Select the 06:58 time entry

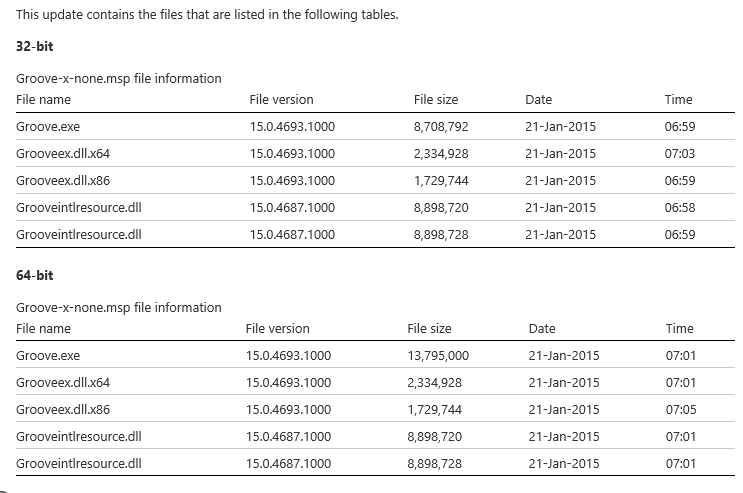(680, 208)
